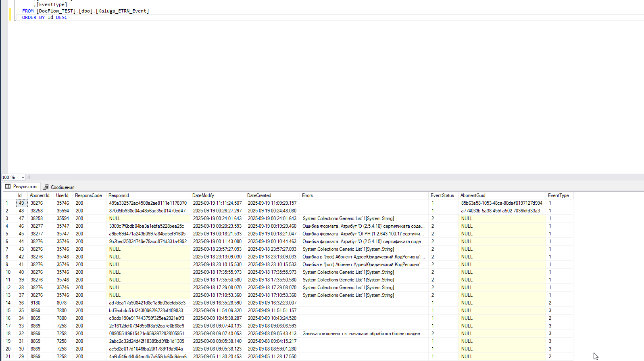Click the ResponsCode column header
The height and width of the screenshot is (361, 644).
click(x=90, y=195)
